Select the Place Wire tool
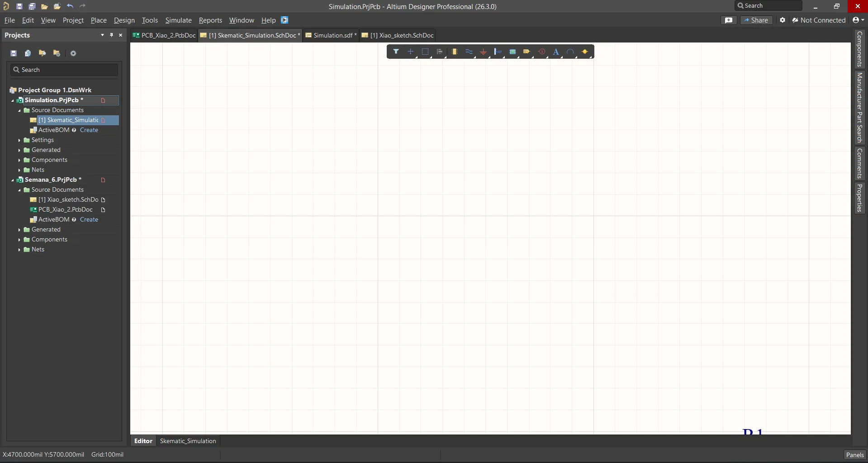Screen dimensions: 868x463 470,52
